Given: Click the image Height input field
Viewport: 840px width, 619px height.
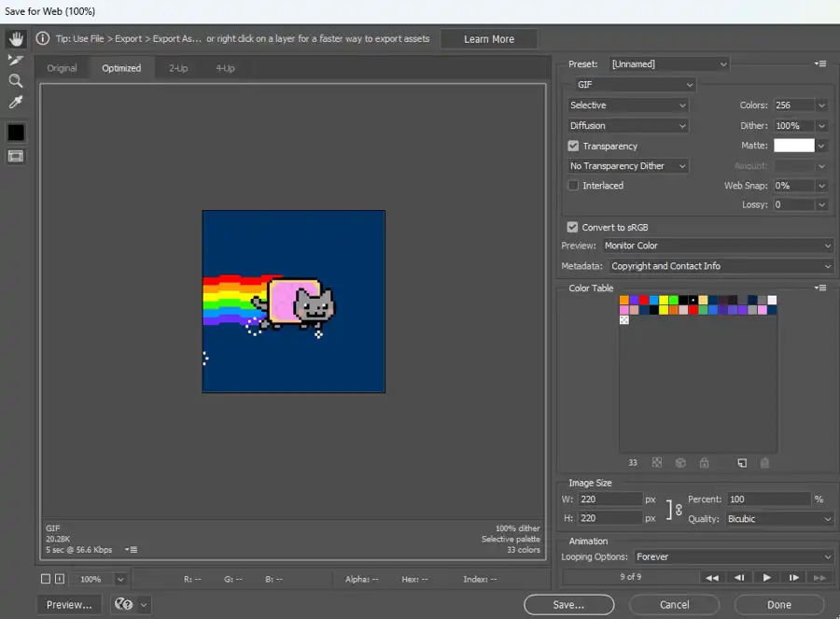Looking at the screenshot, I should point(610,518).
